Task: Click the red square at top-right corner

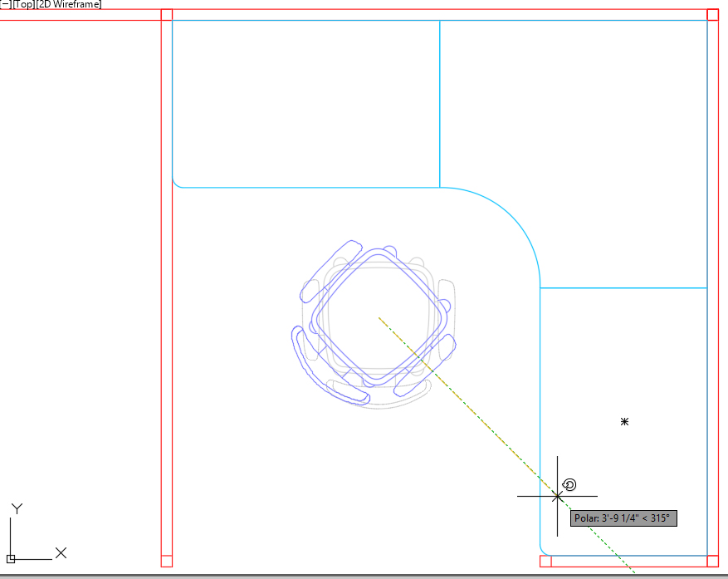Action: 712,15
